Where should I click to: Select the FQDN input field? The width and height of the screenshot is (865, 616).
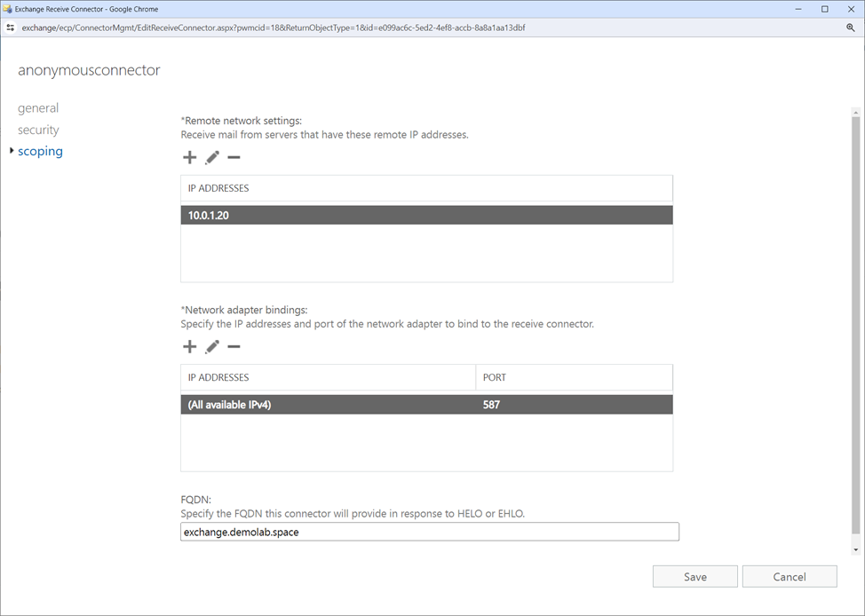(429, 531)
